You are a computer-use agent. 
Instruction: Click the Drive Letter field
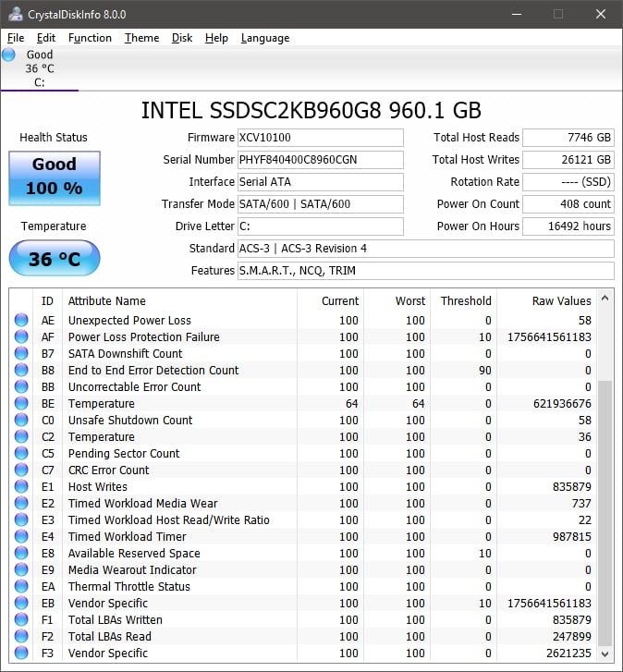[321, 226]
